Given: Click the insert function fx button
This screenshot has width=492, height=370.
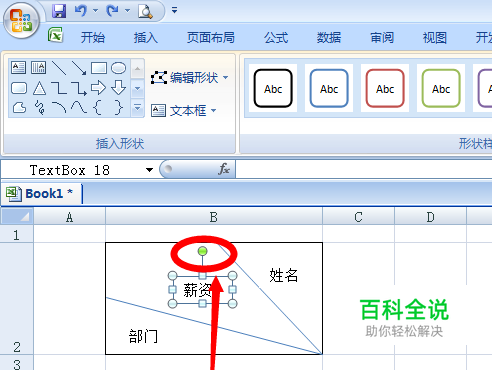Looking at the screenshot, I should (x=224, y=169).
